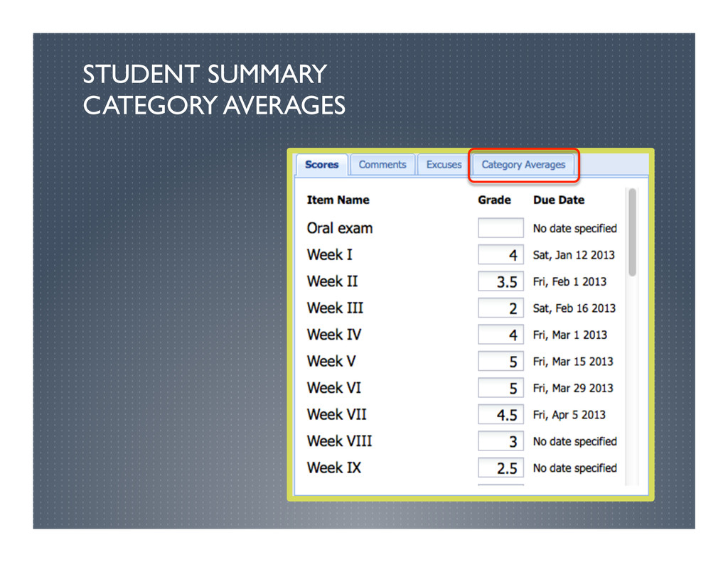
Task: Edit the Week VIII grade field
Action: 500,441
